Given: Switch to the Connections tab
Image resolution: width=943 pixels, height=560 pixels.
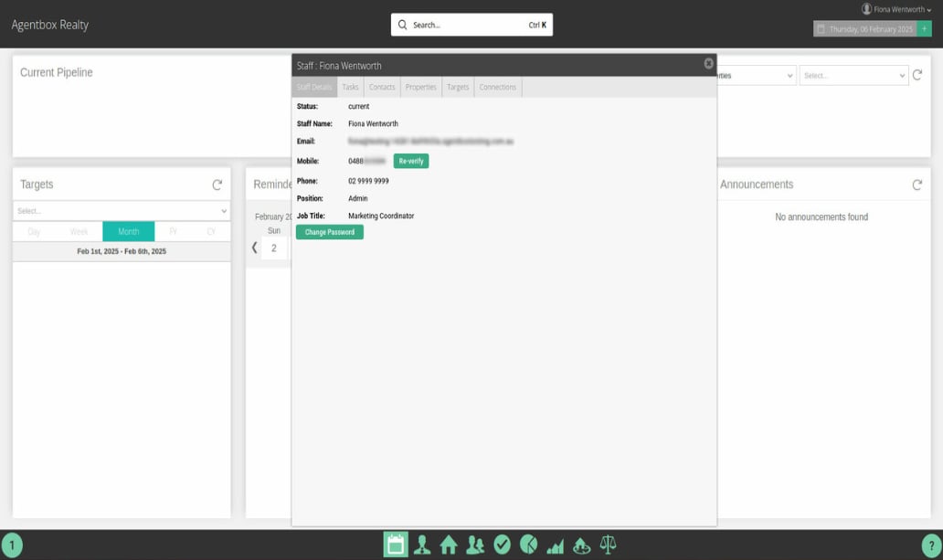Looking at the screenshot, I should pyautogui.click(x=497, y=87).
